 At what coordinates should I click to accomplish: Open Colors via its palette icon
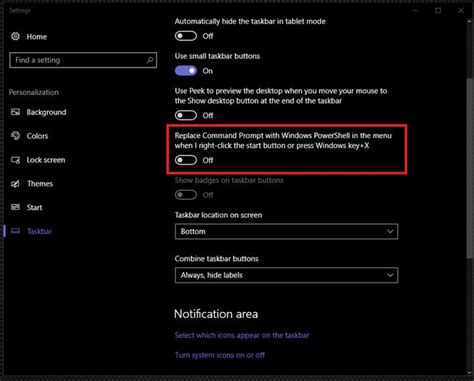pyautogui.click(x=15, y=136)
